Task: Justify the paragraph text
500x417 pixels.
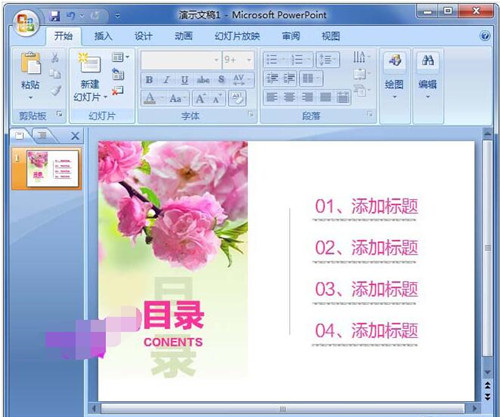Action: coord(325,98)
